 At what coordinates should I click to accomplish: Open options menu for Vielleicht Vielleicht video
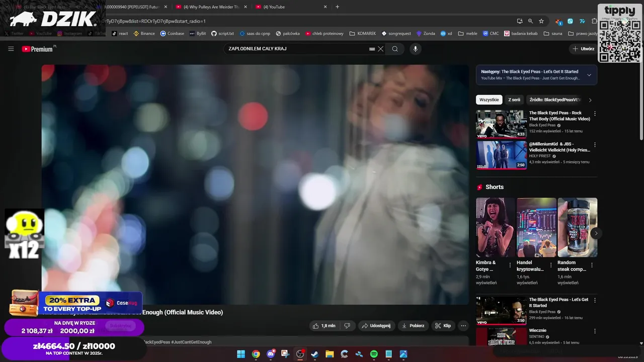pos(595,145)
